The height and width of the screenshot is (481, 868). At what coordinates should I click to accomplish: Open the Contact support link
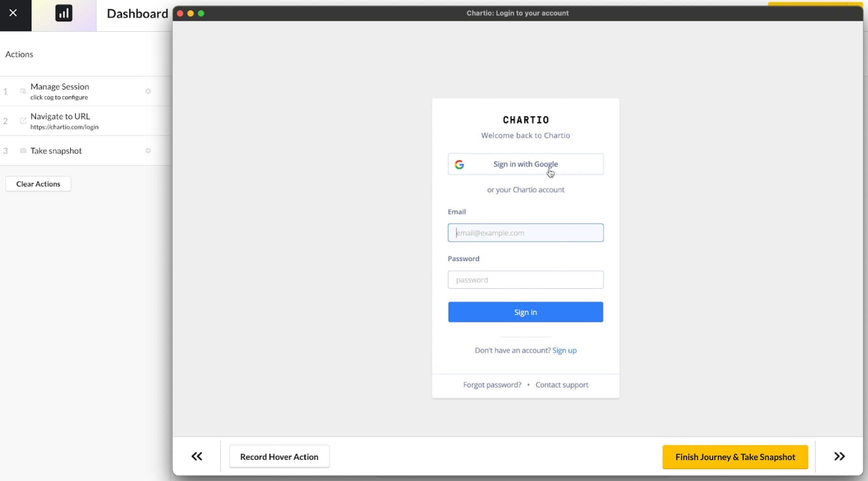pyautogui.click(x=562, y=385)
